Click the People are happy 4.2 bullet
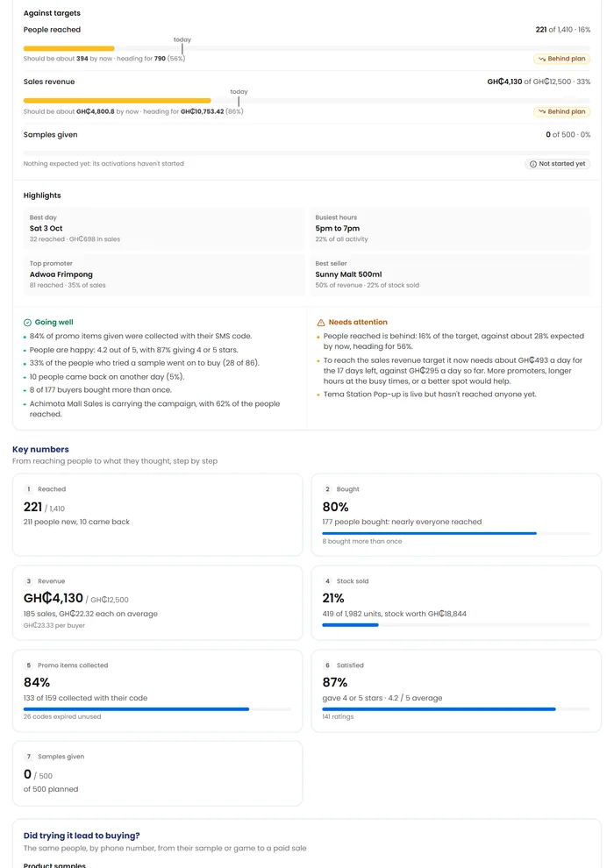The image size is (614, 868). coord(133,350)
